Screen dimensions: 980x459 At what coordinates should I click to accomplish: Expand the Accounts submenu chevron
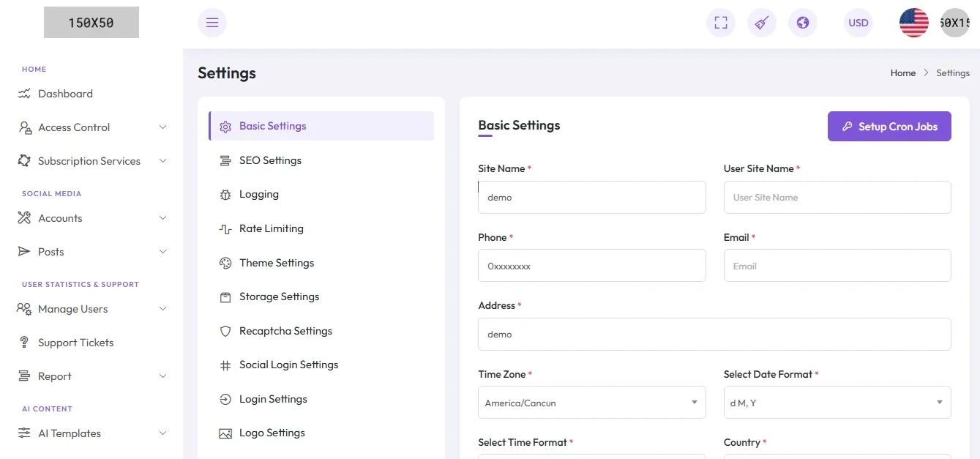click(x=162, y=218)
